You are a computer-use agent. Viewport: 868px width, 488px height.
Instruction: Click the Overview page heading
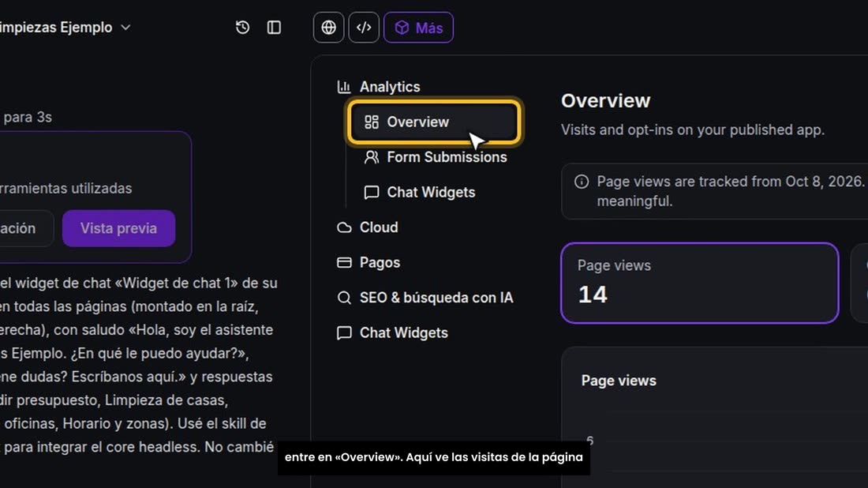[605, 101]
